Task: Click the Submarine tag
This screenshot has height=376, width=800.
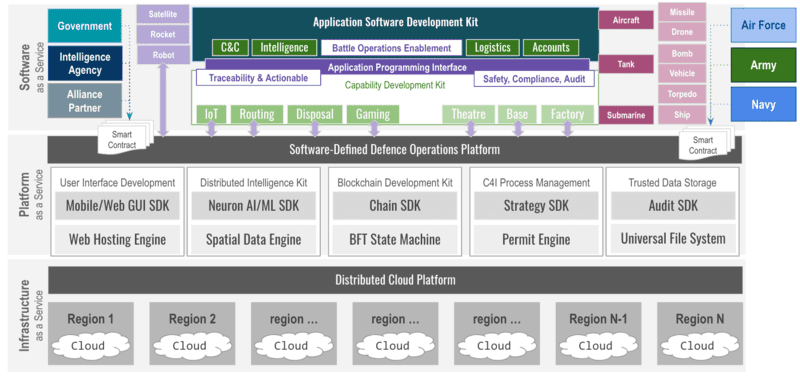Action: (x=626, y=115)
